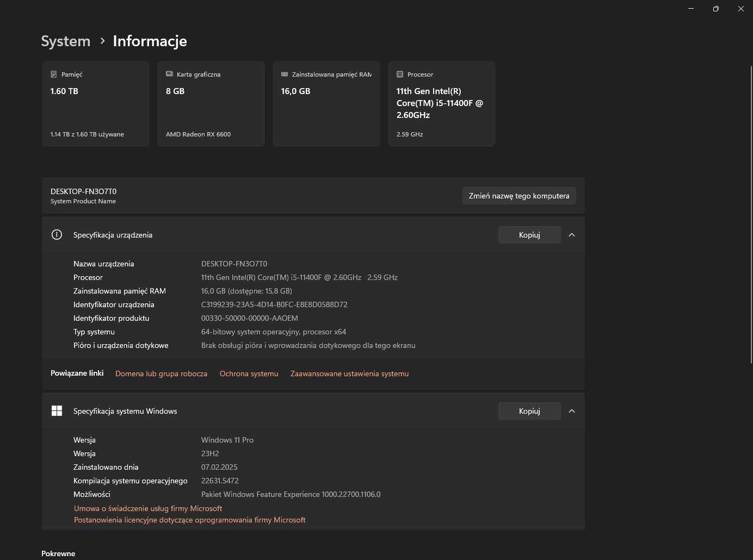Click the graphics card icon in Karta graficzna card

click(x=169, y=74)
